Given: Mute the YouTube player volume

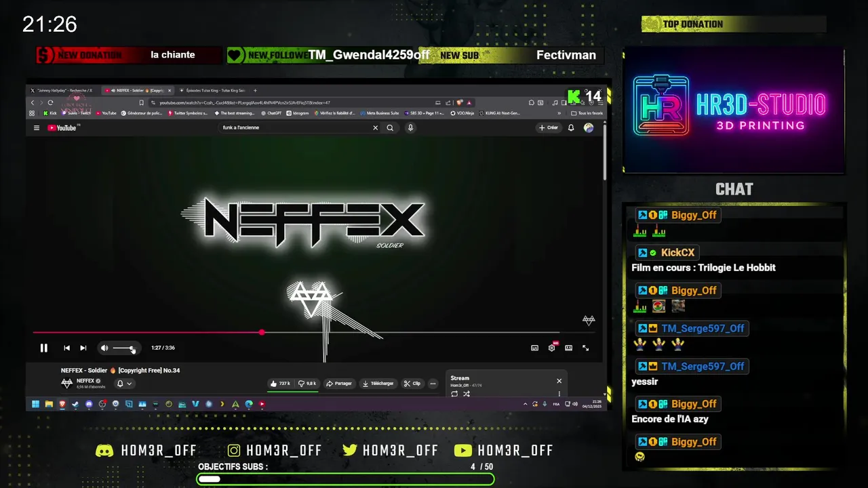Looking at the screenshot, I should pos(104,348).
